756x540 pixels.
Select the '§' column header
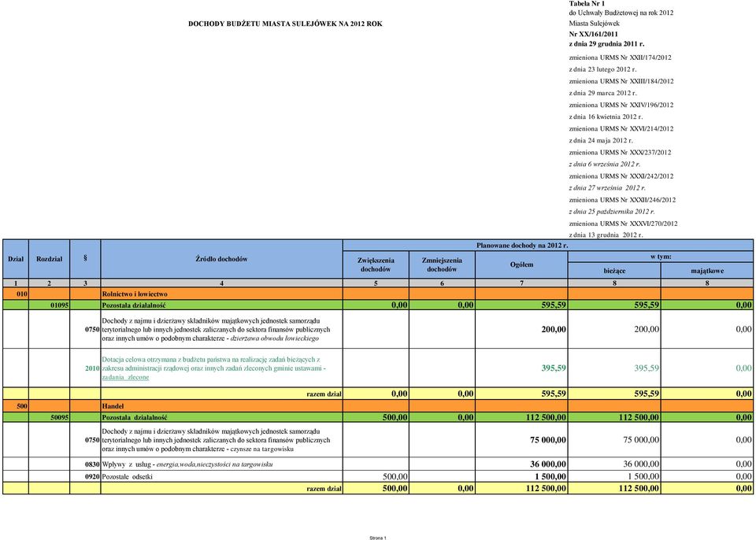tap(85, 259)
